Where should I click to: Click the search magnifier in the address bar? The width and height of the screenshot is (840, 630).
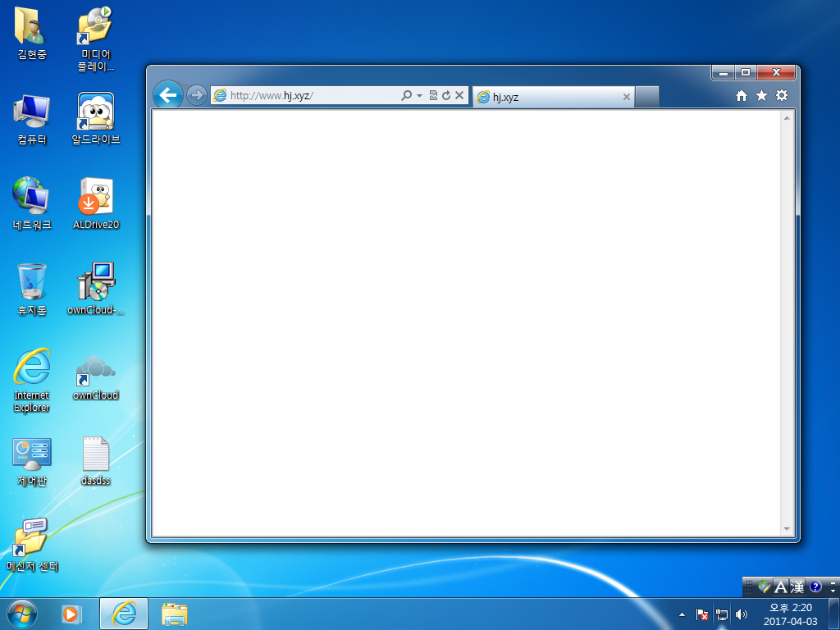point(407,95)
